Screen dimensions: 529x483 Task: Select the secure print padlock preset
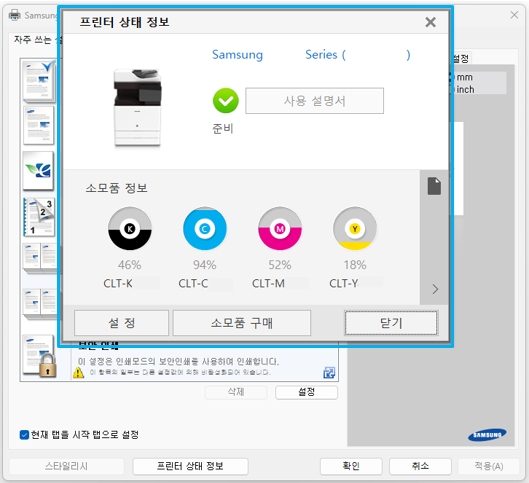40,356
